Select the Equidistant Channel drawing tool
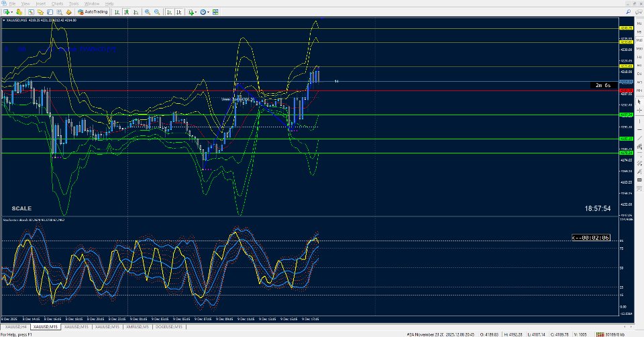The image size is (644, 337). click(639, 147)
